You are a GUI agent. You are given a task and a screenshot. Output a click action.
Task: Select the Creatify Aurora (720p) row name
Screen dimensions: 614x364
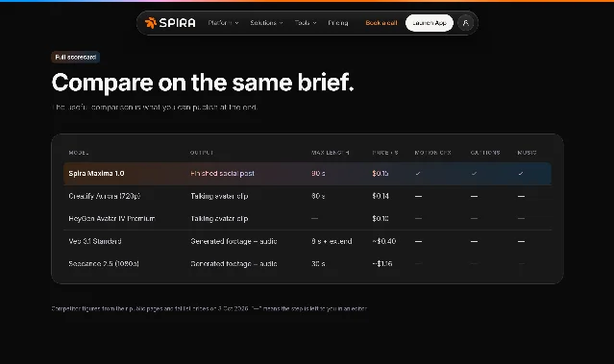point(104,196)
